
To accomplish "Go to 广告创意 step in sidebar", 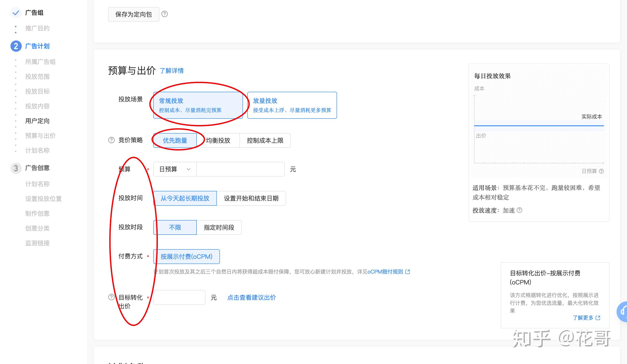I will click(37, 168).
